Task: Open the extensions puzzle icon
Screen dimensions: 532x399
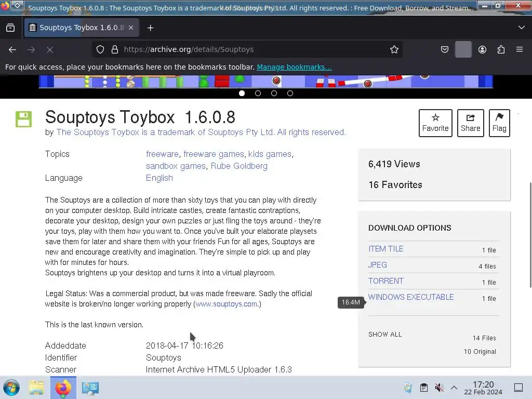Action: [x=501, y=49]
